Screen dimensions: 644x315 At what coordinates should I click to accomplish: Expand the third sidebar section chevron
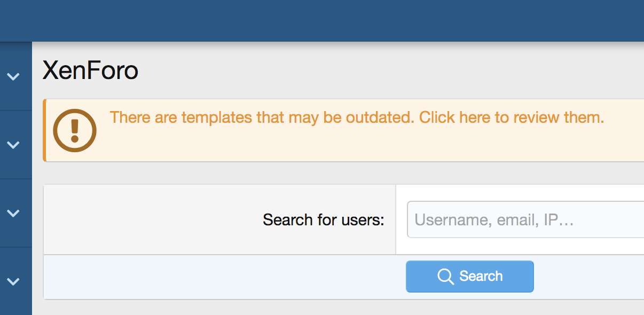point(13,213)
